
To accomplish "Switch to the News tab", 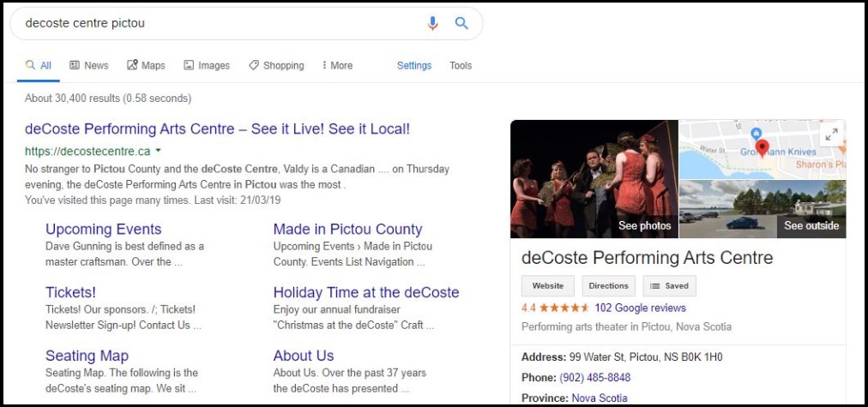I will (x=89, y=65).
